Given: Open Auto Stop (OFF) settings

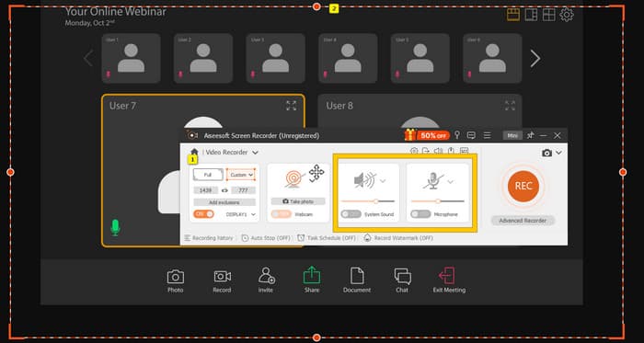Looking at the screenshot, I should pos(266,238).
